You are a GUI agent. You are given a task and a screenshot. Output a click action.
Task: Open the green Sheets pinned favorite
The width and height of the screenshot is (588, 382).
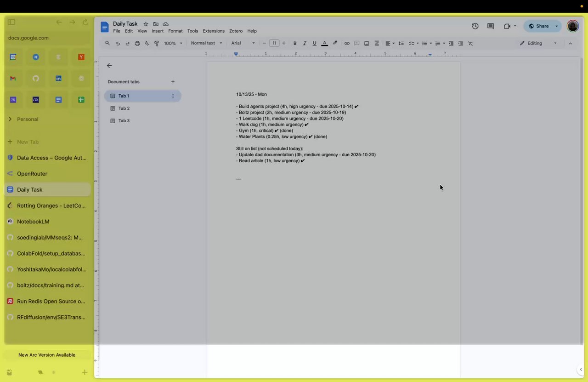(81, 100)
